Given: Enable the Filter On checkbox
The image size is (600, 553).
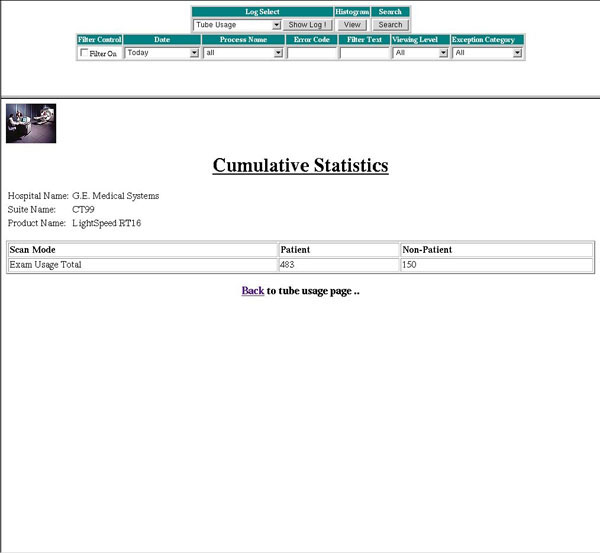Looking at the screenshot, I should pyautogui.click(x=84, y=53).
